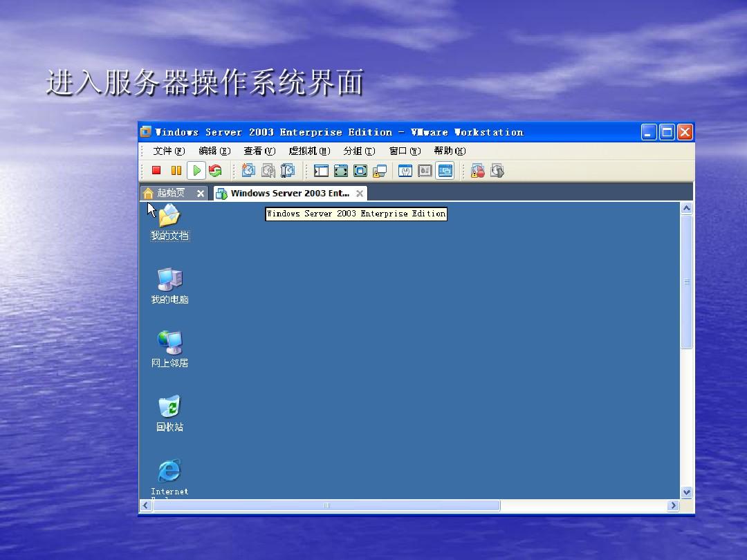Click the horizontal scrollbar right arrow
This screenshot has width=747, height=560.
pyautogui.click(x=673, y=505)
